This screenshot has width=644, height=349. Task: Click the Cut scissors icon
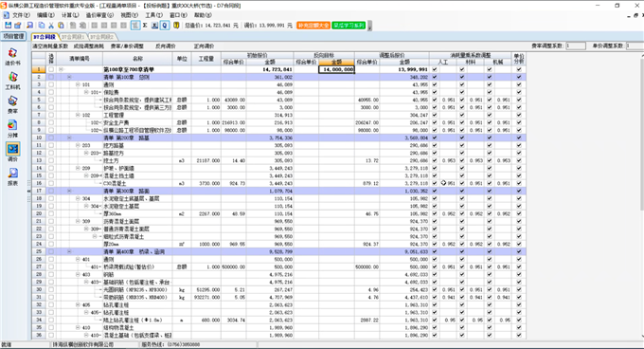pos(51,25)
